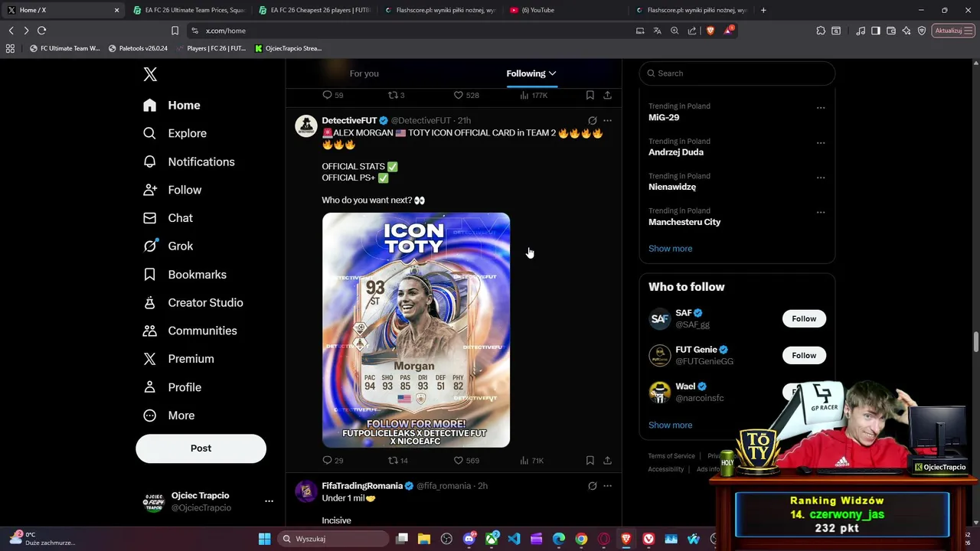Share the post with 177K views
980x551 pixels.
[x=607, y=96]
